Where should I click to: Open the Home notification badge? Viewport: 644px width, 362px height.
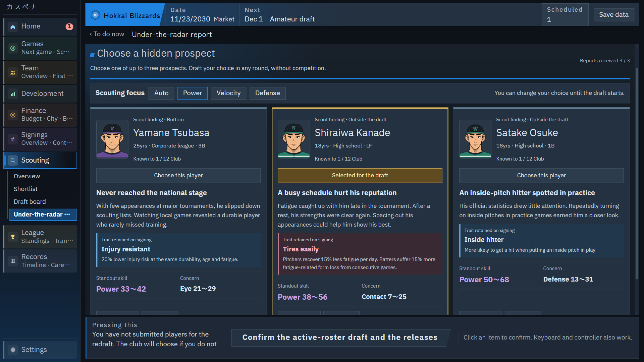coord(69,26)
